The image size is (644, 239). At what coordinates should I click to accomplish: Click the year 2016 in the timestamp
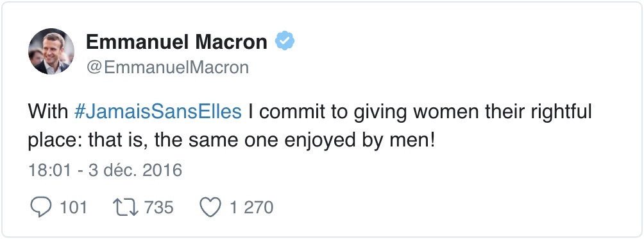click(162, 170)
